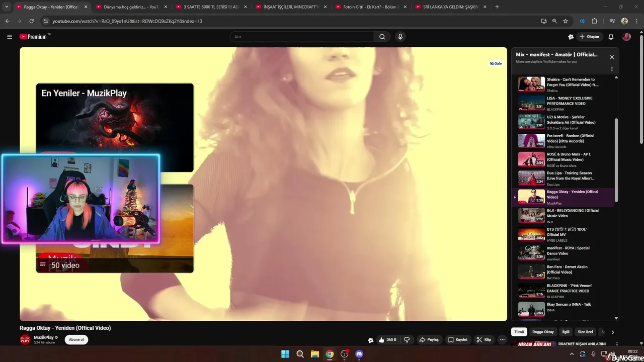644x362 pixels.
Task: Open a new browser tab
Action: pos(497,7)
